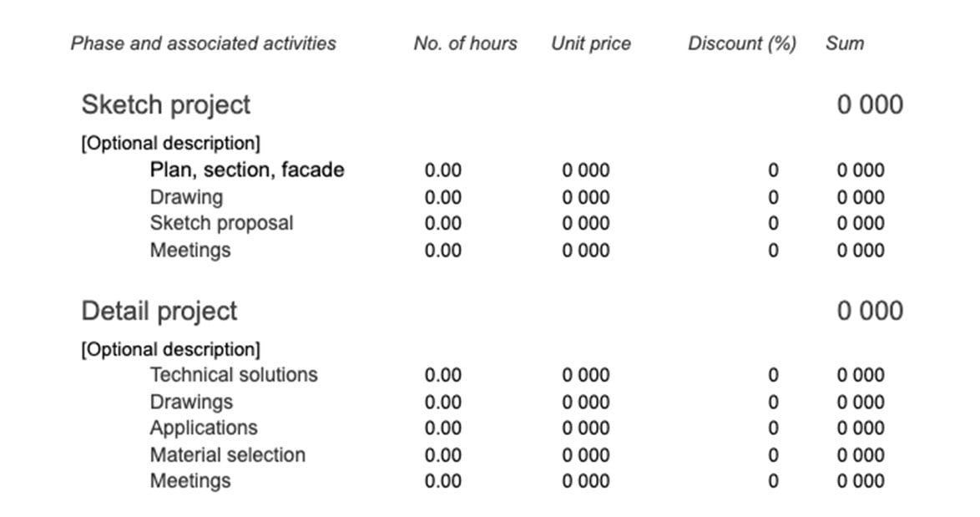
Task: Click the Sketch project heading
Action: pos(165,105)
